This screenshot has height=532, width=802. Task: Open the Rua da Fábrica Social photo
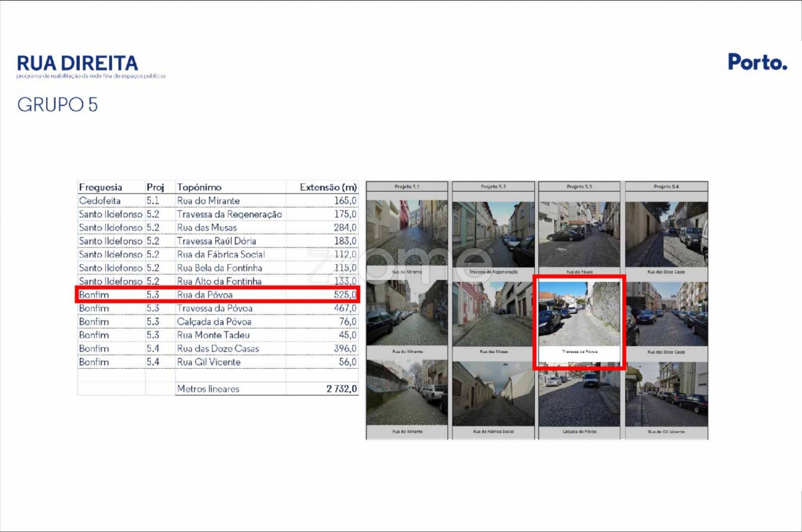click(x=493, y=394)
